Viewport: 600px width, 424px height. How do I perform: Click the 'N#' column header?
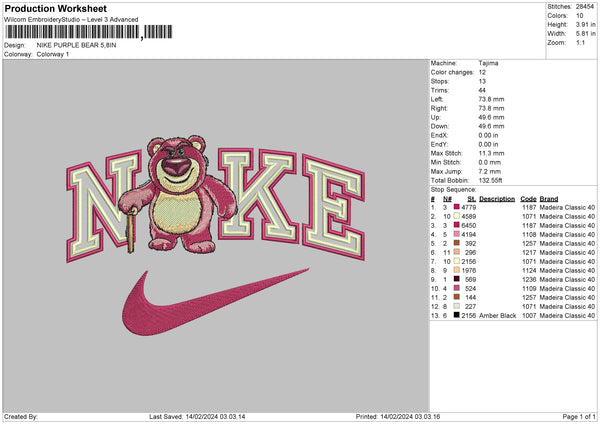click(447, 199)
